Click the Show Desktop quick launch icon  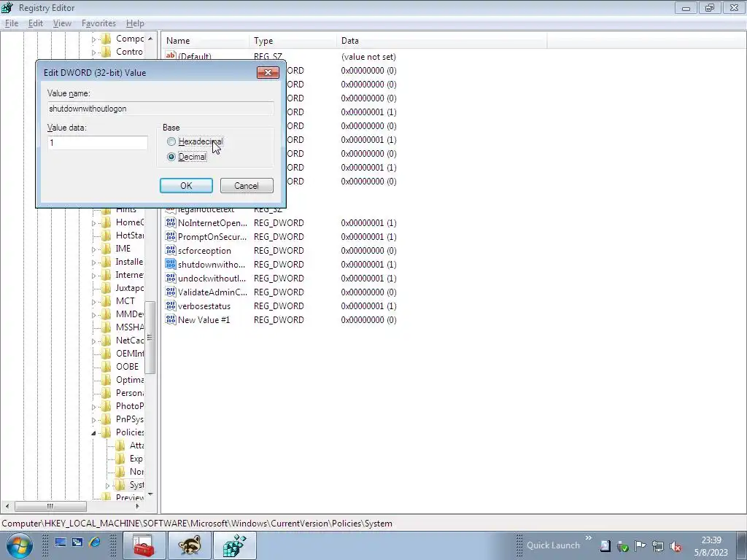coord(60,542)
